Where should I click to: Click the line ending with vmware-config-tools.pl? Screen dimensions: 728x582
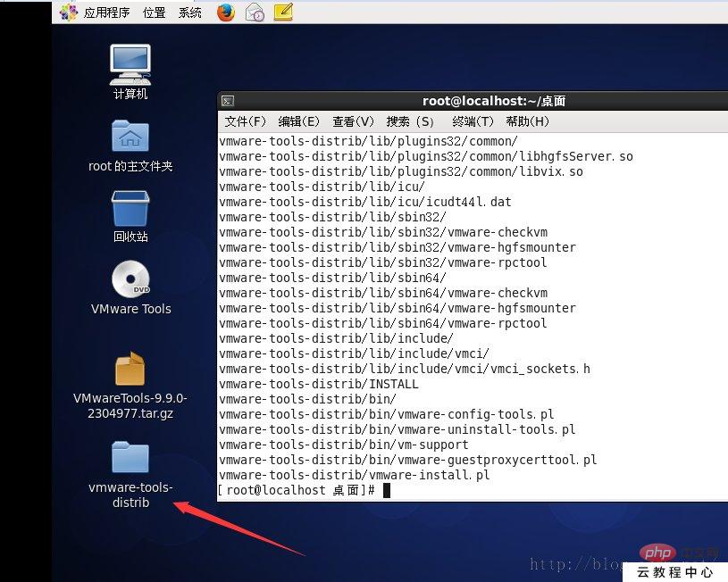point(386,414)
